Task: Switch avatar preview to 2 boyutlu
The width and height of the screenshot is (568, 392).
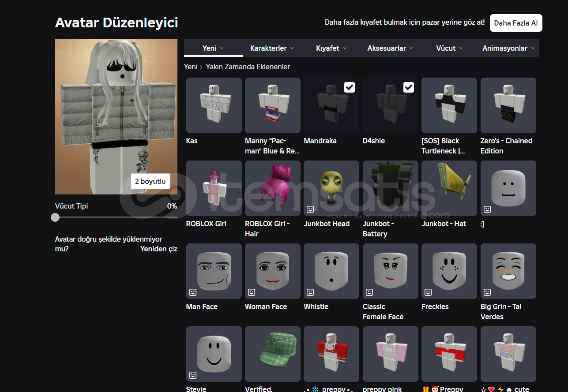Action: (150, 181)
